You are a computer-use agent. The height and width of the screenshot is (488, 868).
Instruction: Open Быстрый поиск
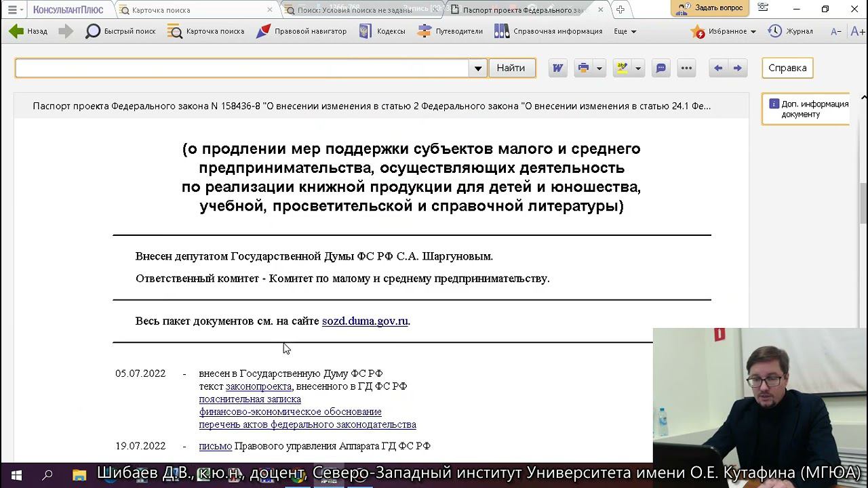pos(121,31)
